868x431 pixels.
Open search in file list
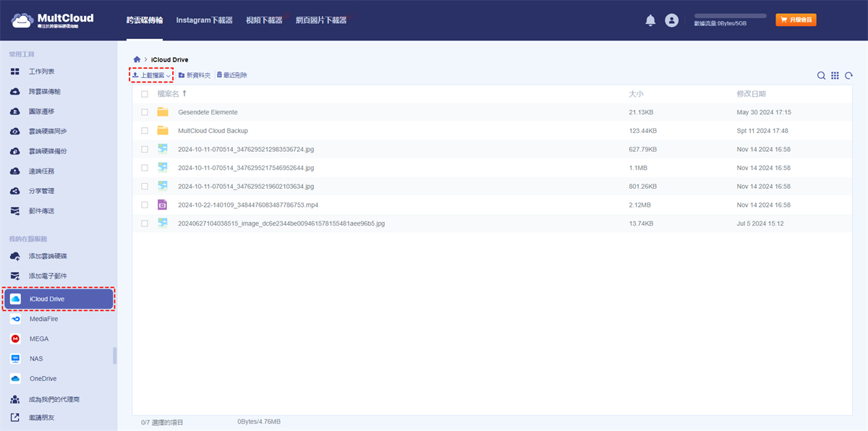point(822,75)
